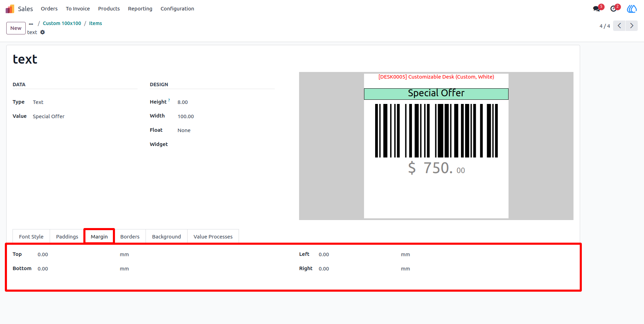The height and width of the screenshot is (324, 644).
Task: Click the 4 / 4 pager counter
Action: click(605, 26)
